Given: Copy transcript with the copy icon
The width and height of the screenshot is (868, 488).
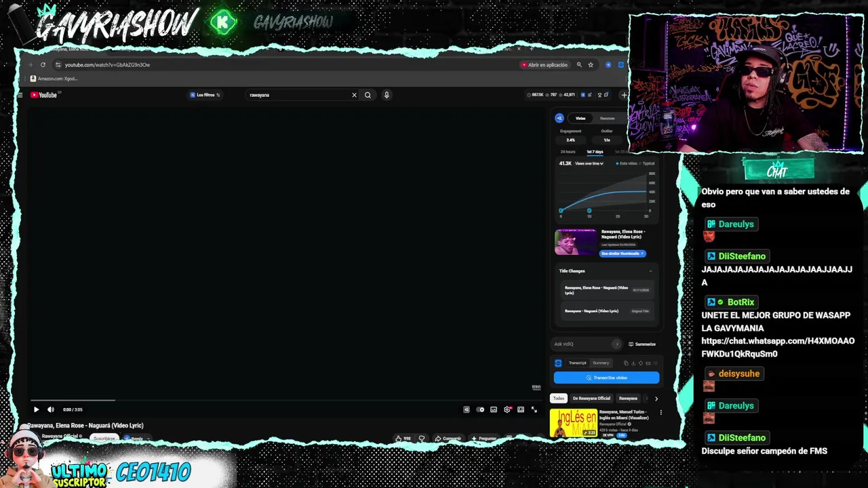Looking at the screenshot, I should pyautogui.click(x=626, y=363).
